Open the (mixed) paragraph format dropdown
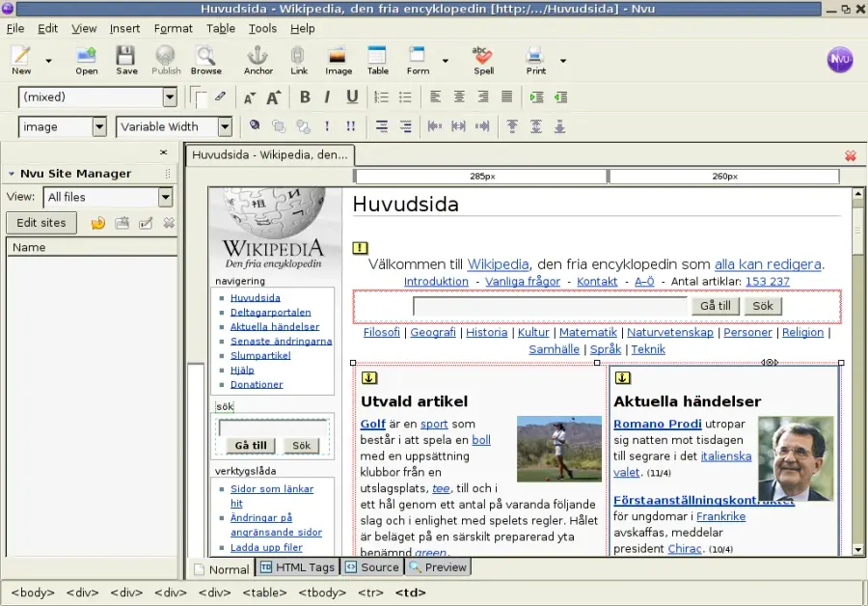 tap(170, 97)
